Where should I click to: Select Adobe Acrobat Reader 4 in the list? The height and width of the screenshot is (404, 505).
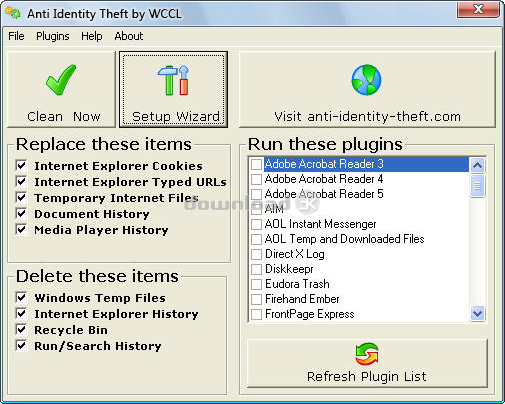tap(324, 179)
